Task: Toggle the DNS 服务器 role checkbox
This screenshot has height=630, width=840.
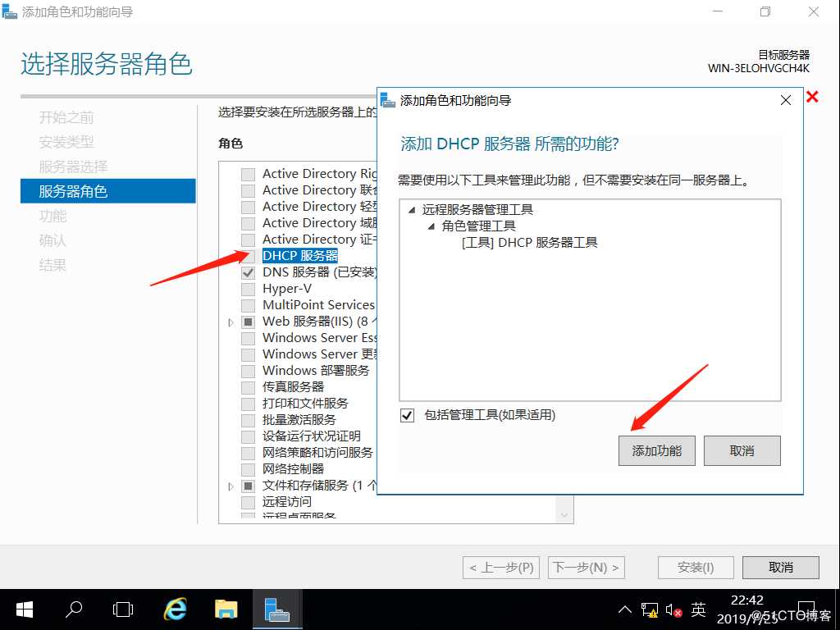Action: click(248, 272)
